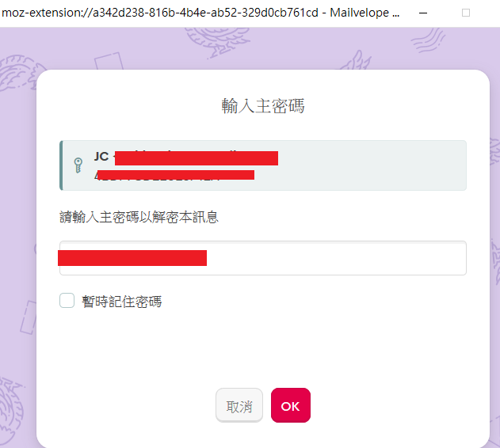Enable the 暫時記住密碼 checkbox
Image resolution: width=500 pixels, height=448 pixels.
pyautogui.click(x=67, y=301)
